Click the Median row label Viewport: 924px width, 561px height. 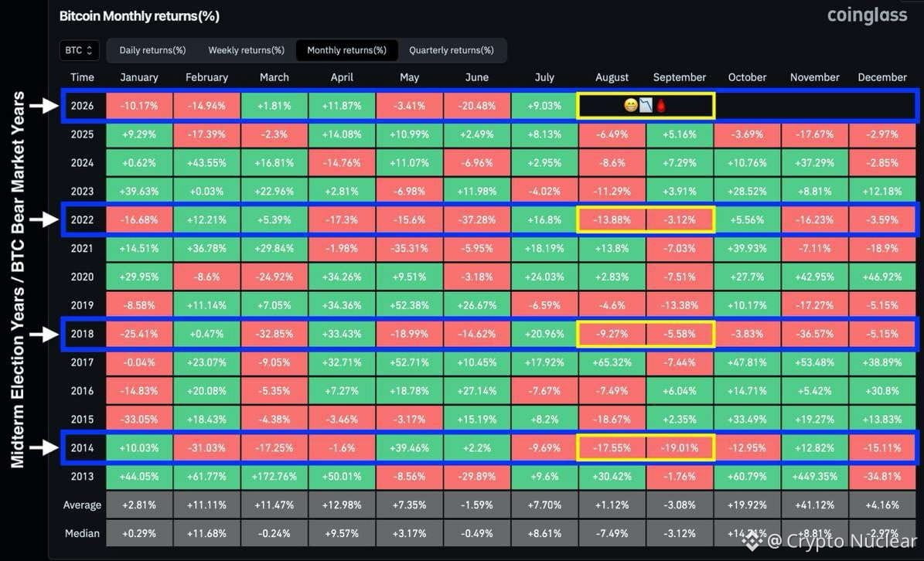tap(82, 533)
